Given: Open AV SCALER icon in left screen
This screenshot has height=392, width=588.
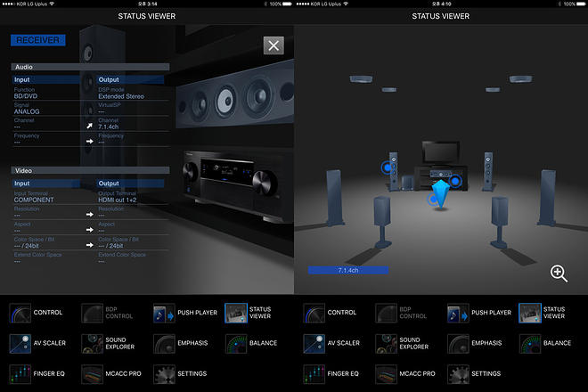Looking at the screenshot, I should pyautogui.click(x=20, y=344).
